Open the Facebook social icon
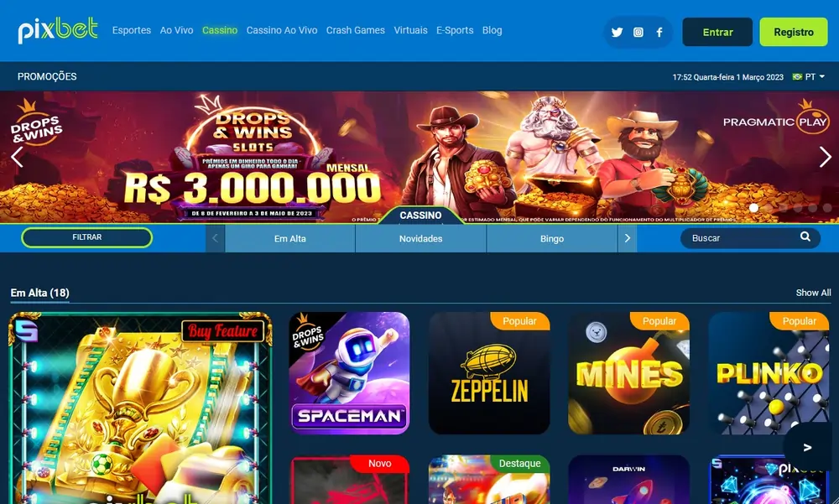This screenshot has width=839, height=504. tap(659, 32)
